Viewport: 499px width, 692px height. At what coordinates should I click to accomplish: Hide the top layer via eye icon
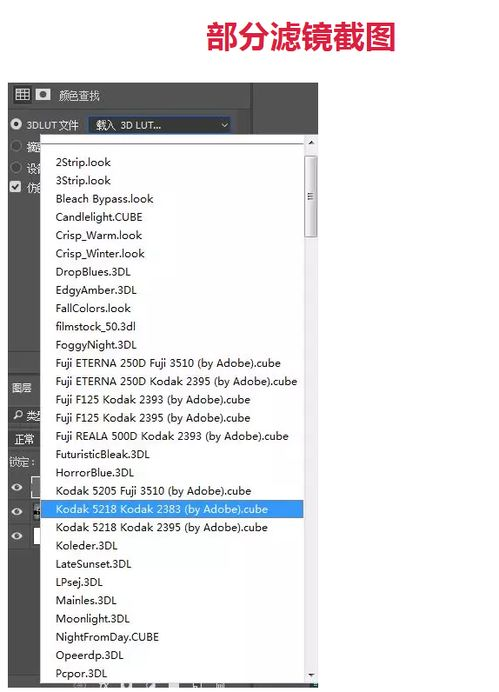[17, 487]
